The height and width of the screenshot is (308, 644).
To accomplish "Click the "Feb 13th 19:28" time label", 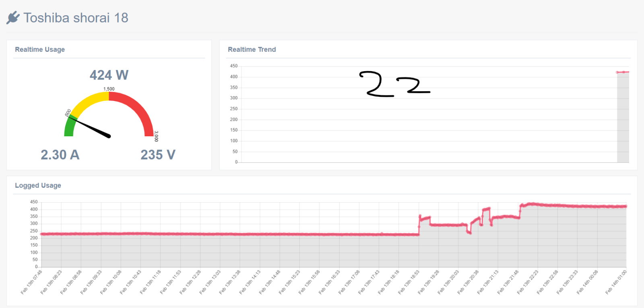I will tap(428, 282).
